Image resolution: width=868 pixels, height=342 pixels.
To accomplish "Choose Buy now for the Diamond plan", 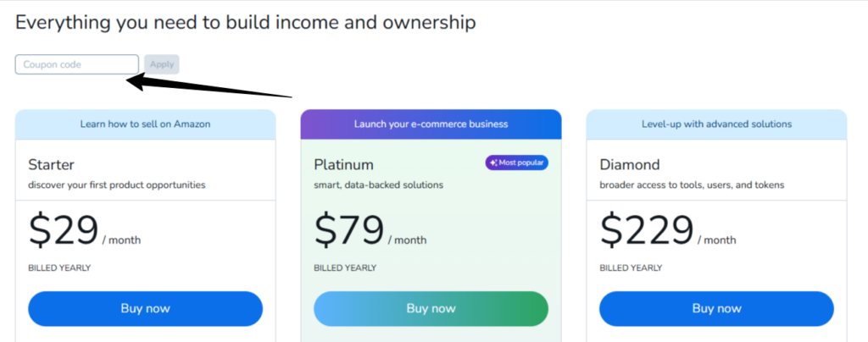I will coord(716,308).
